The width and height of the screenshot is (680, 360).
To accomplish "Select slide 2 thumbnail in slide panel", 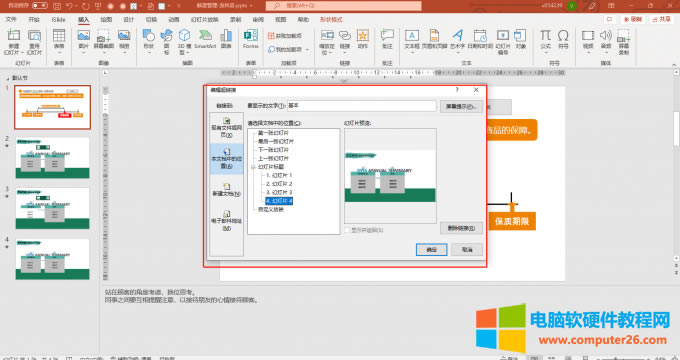I will point(52,158).
